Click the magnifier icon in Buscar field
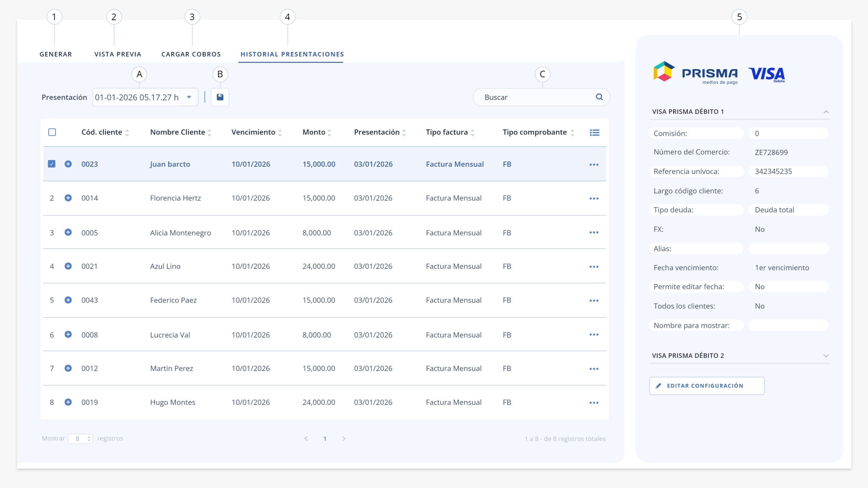868x488 pixels. (599, 97)
